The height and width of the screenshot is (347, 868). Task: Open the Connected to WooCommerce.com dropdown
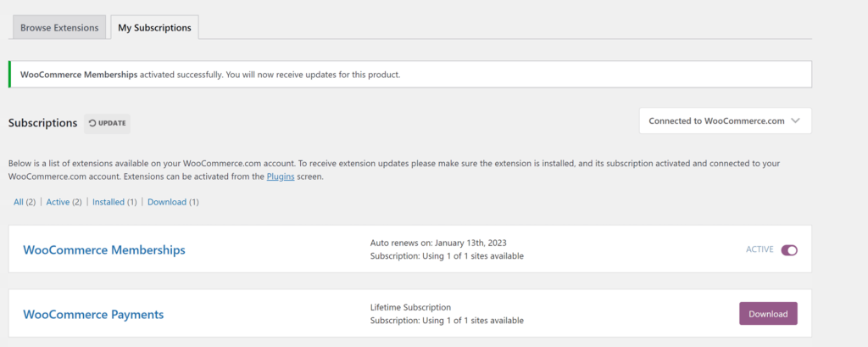pos(726,120)
